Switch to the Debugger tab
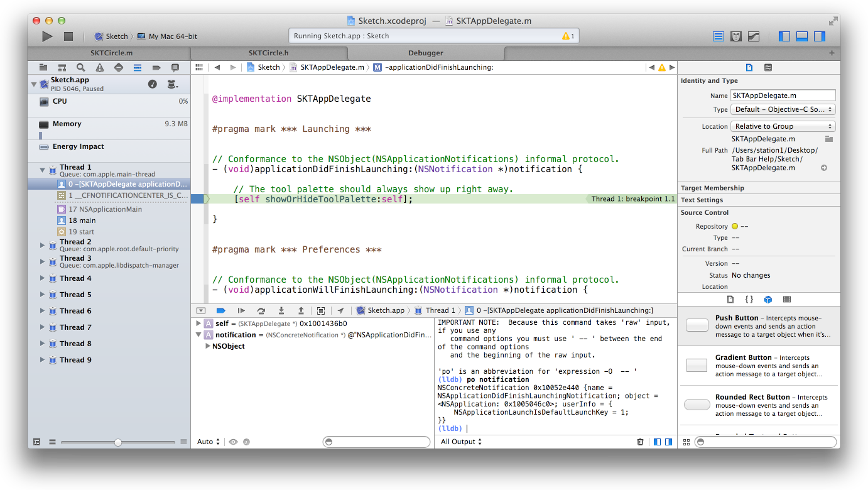The image size is (868, 490). point(426,53)
